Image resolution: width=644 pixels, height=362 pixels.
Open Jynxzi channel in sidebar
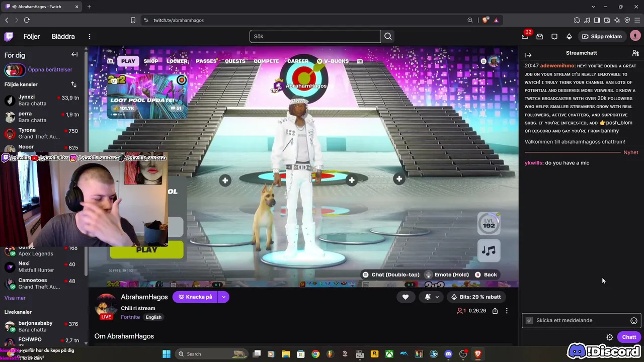tap(42, 100)
